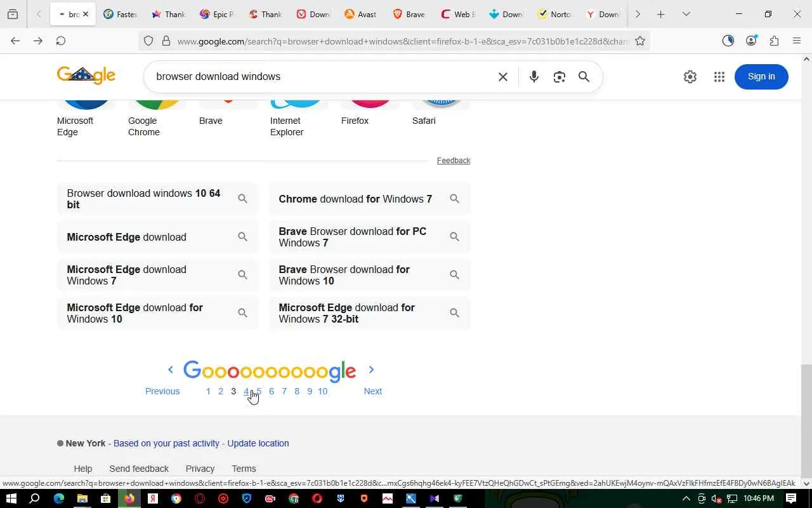
Task: Open the Yandex taskbar icon
Action: click(x=153, y=498)
